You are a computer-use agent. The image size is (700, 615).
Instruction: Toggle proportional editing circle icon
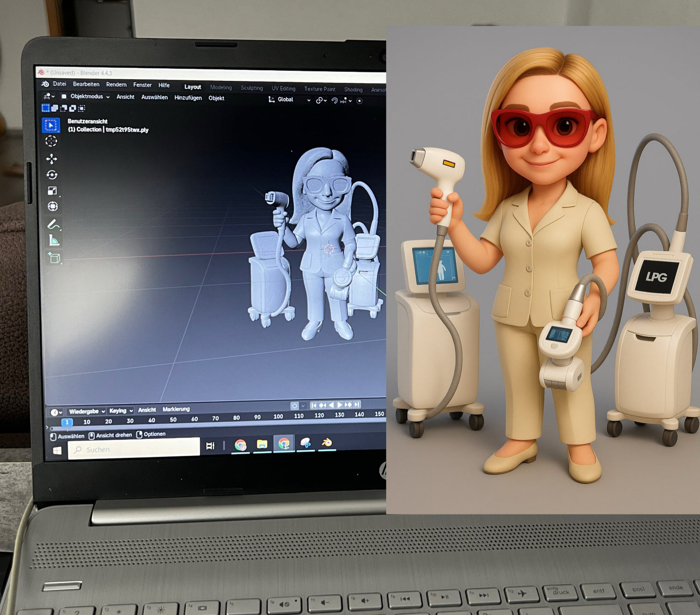click(359, 101)
